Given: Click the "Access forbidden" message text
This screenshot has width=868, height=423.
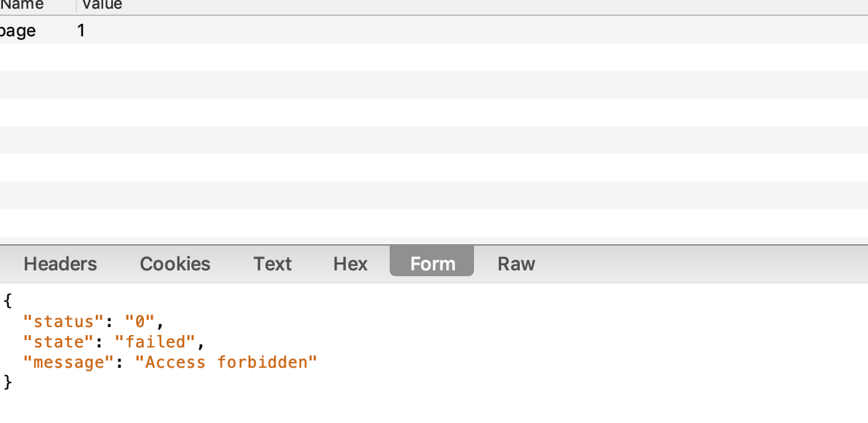Looking at the screenshot, I should (226, 363).
